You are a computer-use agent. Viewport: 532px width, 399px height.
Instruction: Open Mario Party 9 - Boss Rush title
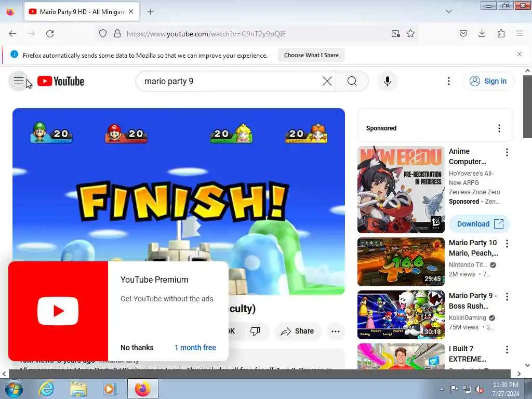[473, 301]
